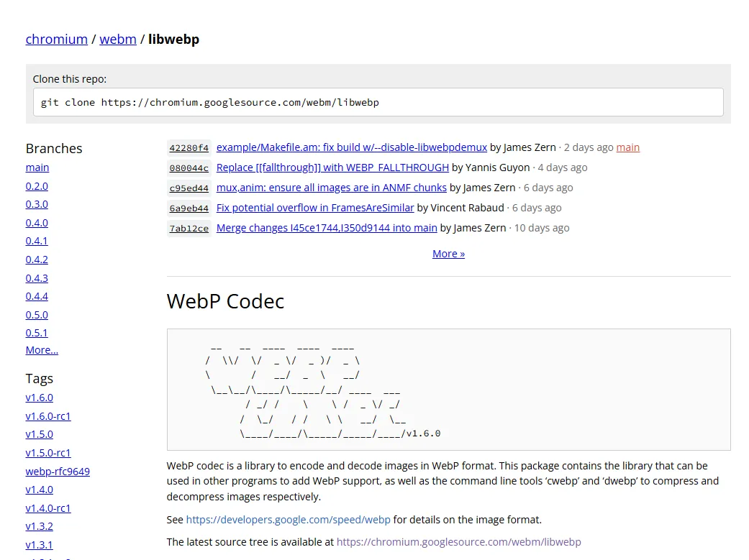Click '2 days ago' timestamp
749x560 pixels.
[589, 147]
